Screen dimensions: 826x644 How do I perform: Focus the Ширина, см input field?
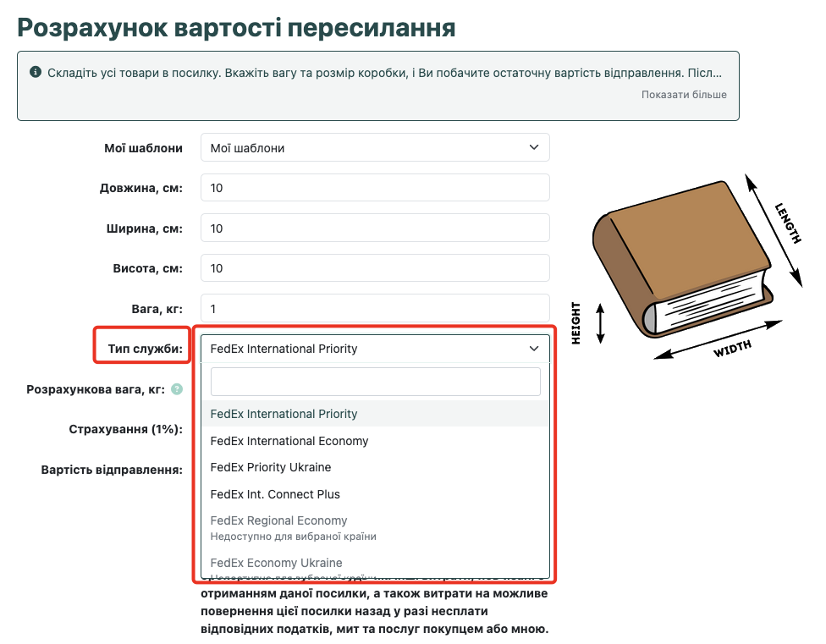pos(375,228)
